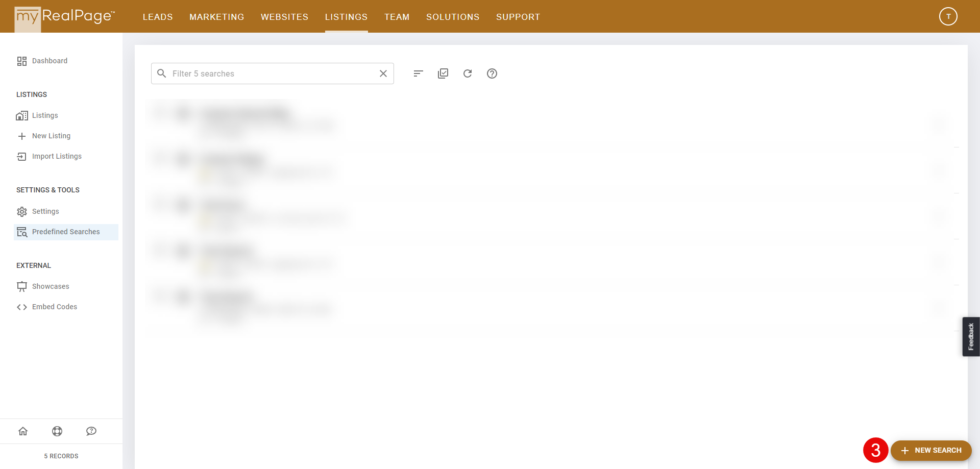The image size is (980, 469).
Task: Switch to the MARKETING tab
Action: pos(216,17)
